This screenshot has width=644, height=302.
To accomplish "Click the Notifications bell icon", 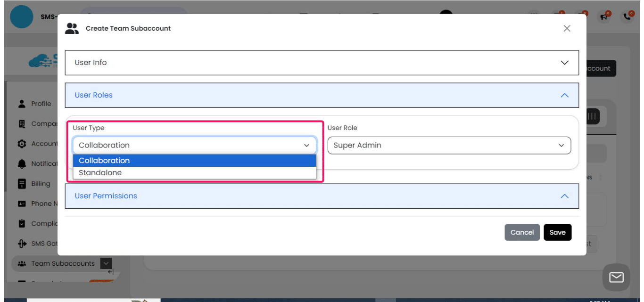I will click(22, 163).
